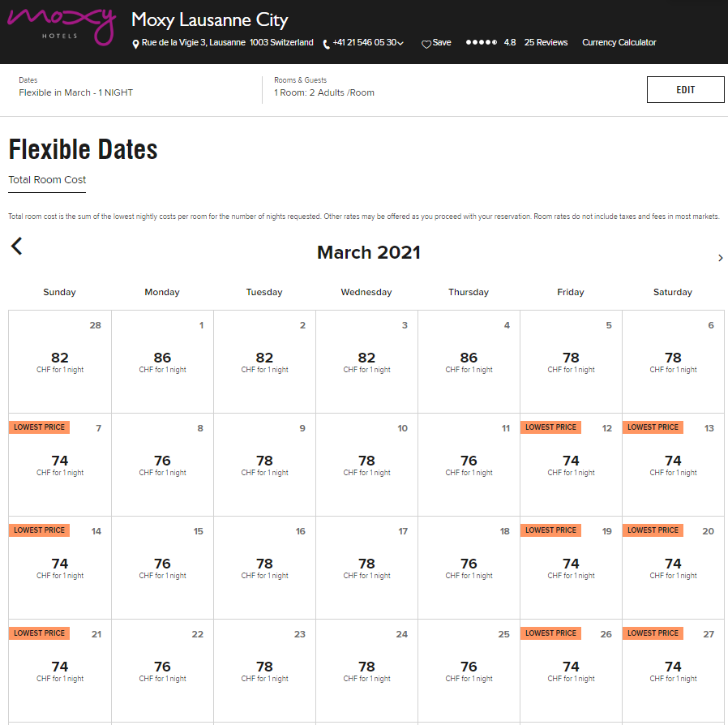Select Wednesday March 3 date cell

[366, 362]
